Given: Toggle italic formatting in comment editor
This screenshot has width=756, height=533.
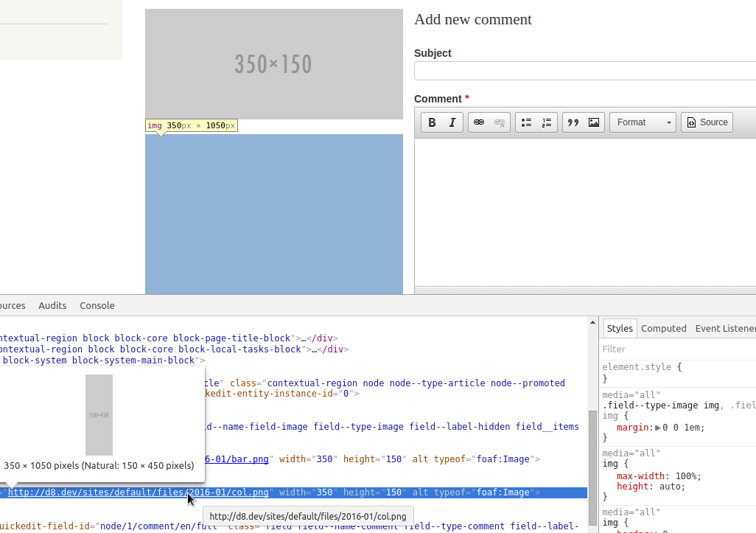Looking at the screenshot, I should (452, 122).
